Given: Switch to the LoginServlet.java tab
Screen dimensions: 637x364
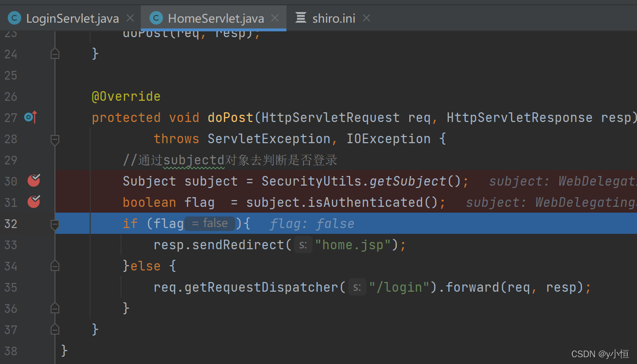Looking at the screenshot, I should coord(72,18).
